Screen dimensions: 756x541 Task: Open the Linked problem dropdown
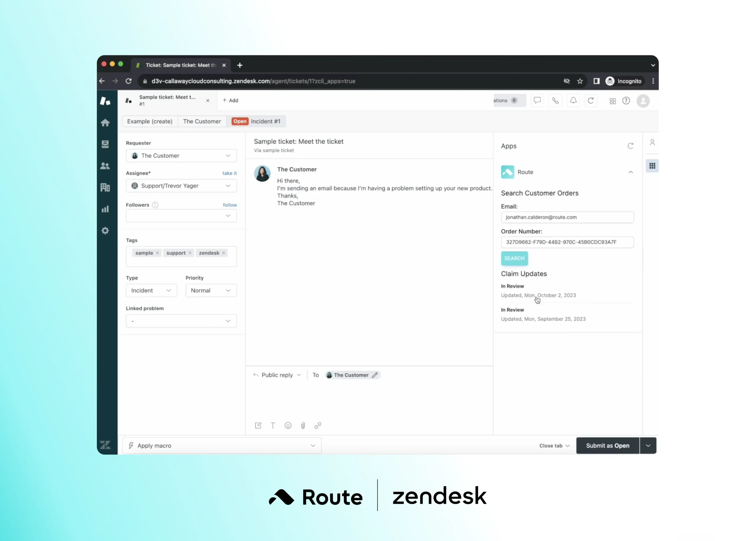click(x=182, y=321)
